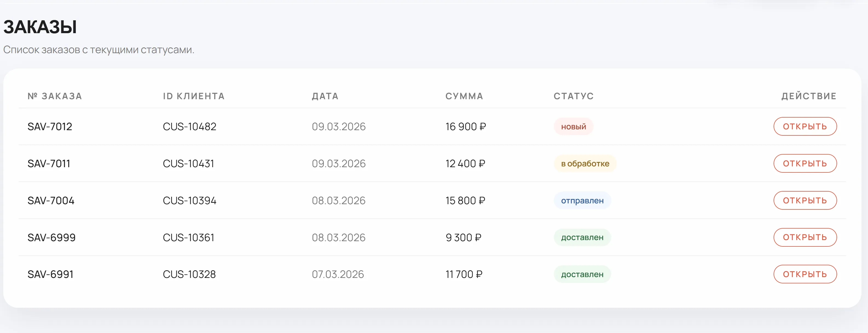The width and height of the screenshot is (868, 333).
Task: Click the 'отправлен' status badge
Action: (x=582, y=200)
